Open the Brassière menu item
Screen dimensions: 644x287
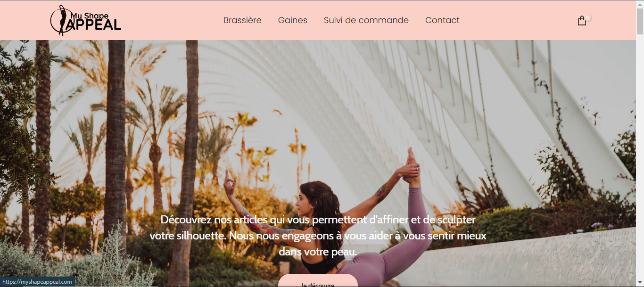tap(242, 20)
